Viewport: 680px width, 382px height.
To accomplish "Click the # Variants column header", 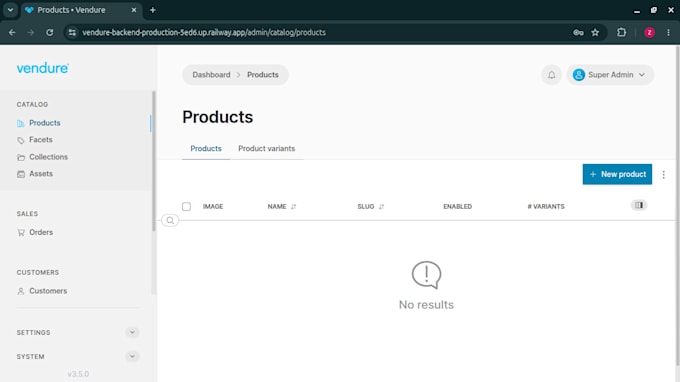I will [546, 207].
